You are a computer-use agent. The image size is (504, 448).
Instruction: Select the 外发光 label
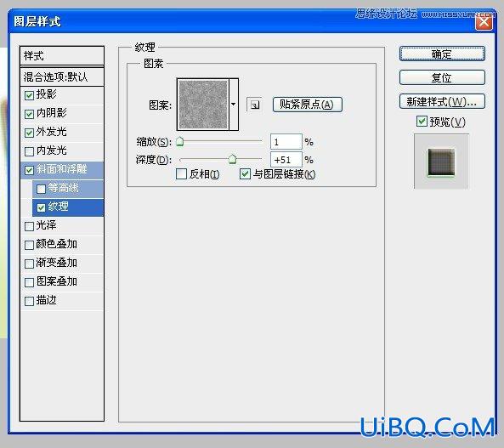pyautogui.click(x=52, y=132)
